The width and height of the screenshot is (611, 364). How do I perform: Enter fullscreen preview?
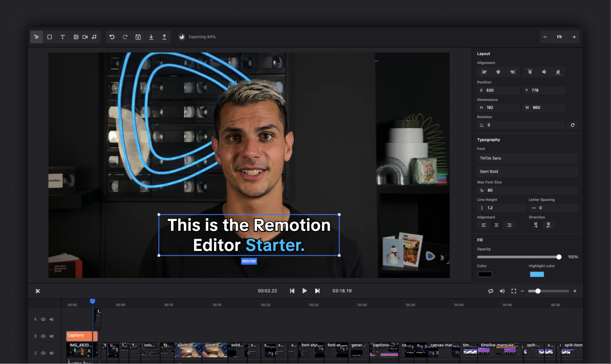pos(514,291)
